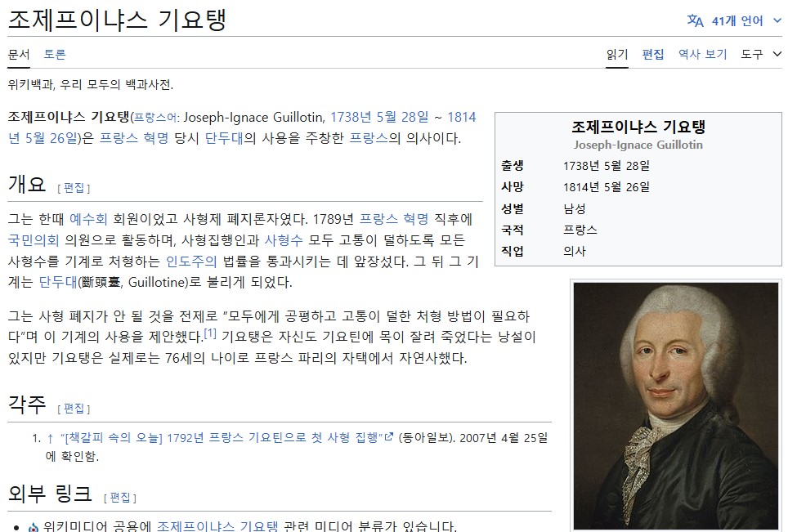Follow the 예수회 link

tap(88, 219)
